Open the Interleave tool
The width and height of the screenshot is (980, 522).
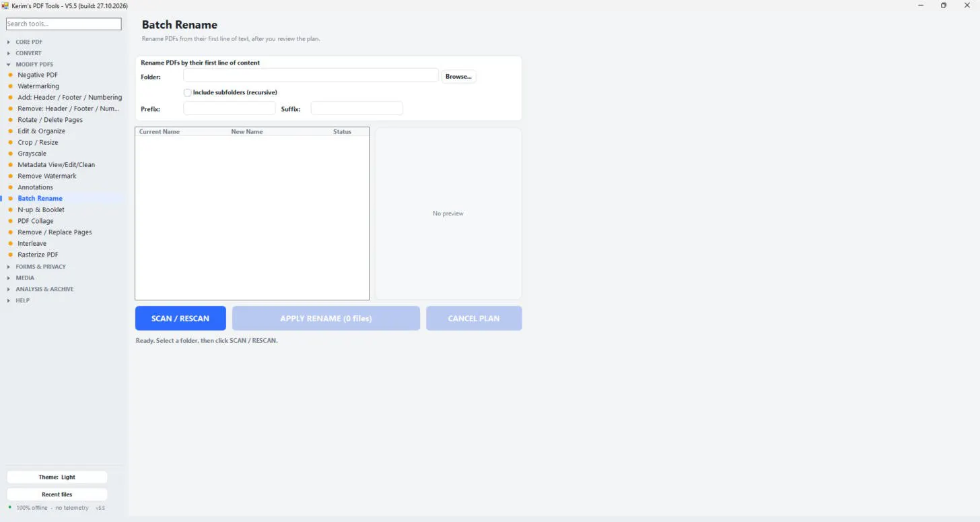32,243
